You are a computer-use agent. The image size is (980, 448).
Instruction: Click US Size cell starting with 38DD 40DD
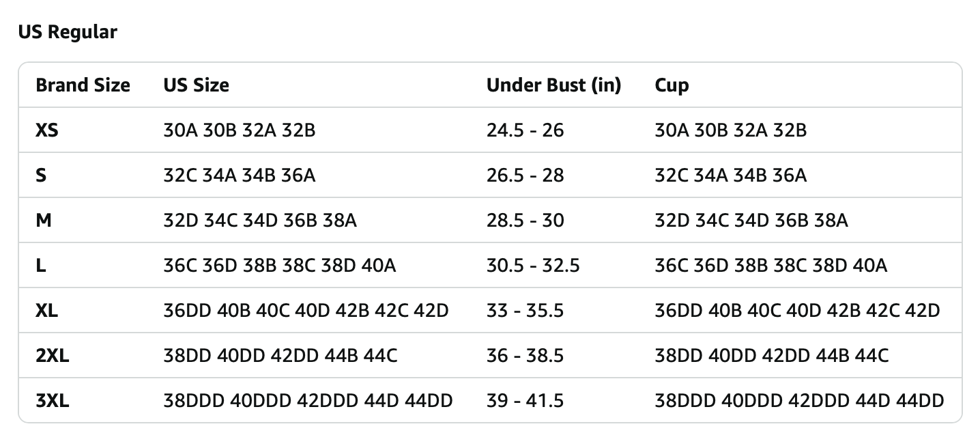point(280,355)
